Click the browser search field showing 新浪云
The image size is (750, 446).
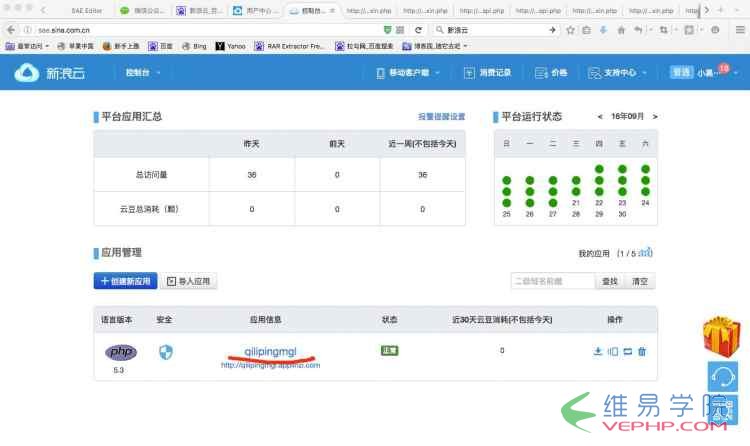point(495,30)
